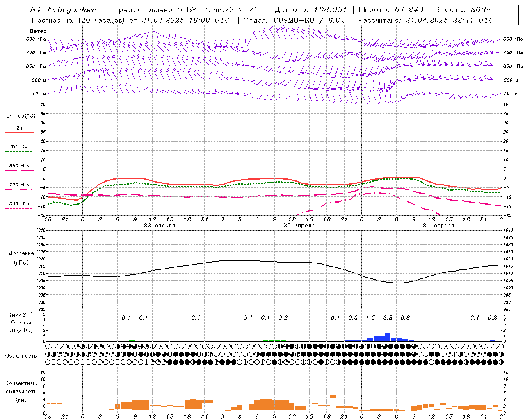The height and width of the screenshot is (420, 525).
Task: Select the Модель COSMO-RU / 6.6км text
Action: coord(296,20)
